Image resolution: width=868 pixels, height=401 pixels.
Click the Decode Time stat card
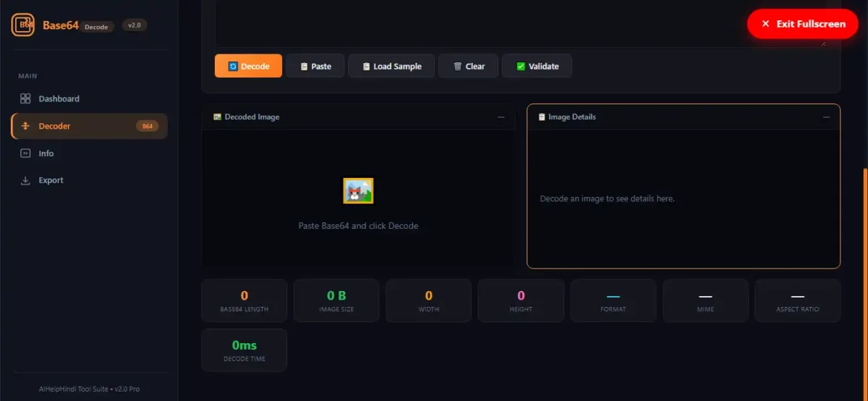(x=244, y=350)
